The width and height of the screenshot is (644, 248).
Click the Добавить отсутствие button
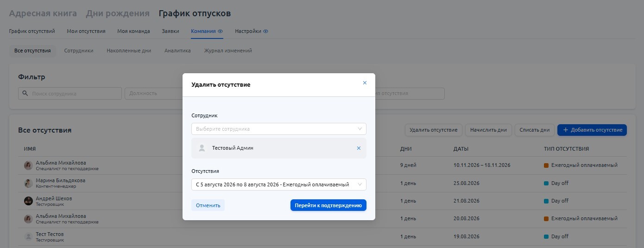point(592,130)
